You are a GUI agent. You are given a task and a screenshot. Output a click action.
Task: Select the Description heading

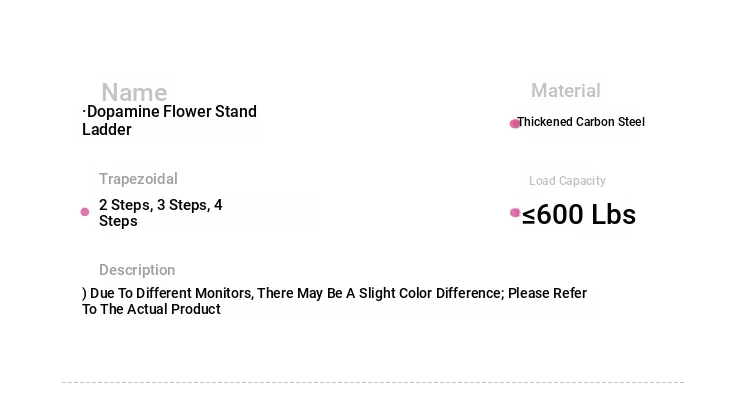(x=137, y=270)
